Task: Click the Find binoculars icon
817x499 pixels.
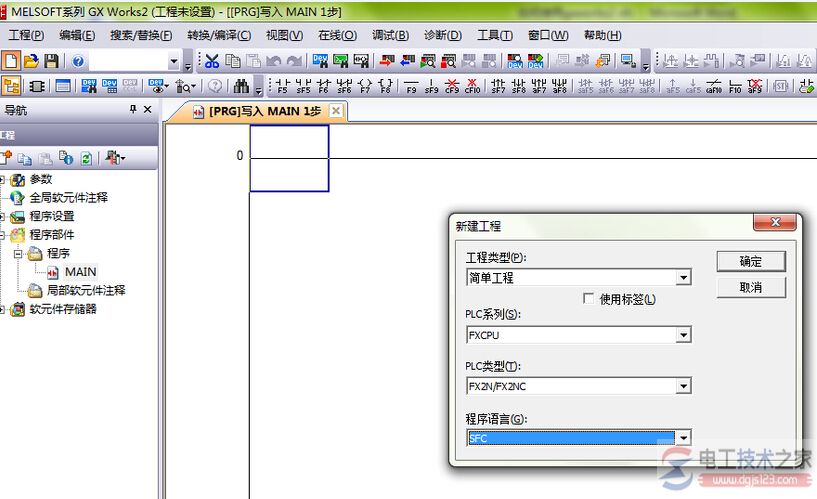Action: point(241,86)
